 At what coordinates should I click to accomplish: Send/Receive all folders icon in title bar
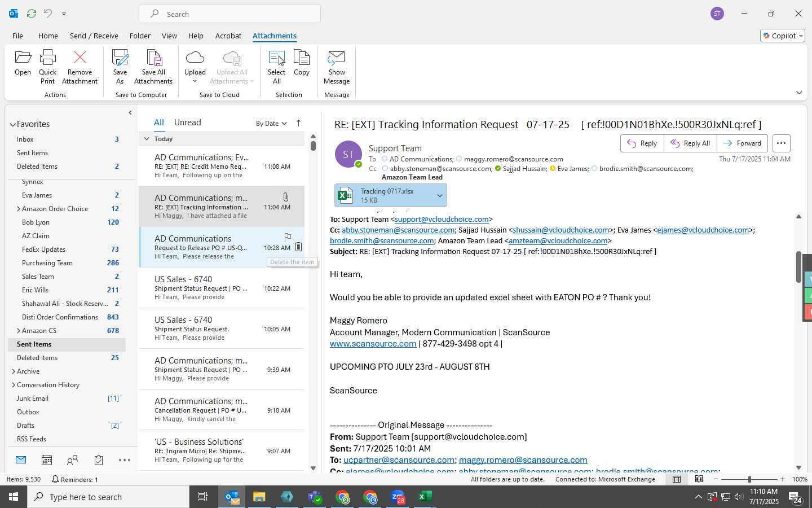pos(32,13)
